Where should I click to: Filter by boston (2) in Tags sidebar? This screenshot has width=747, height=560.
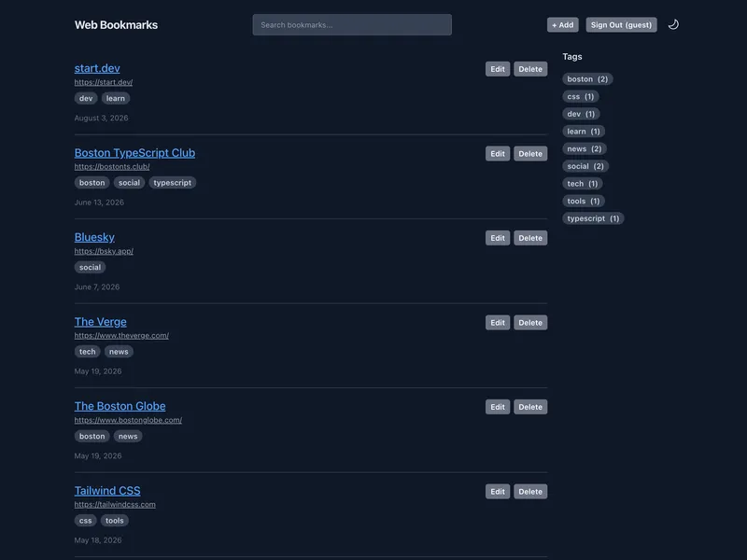pyautogui.click(x=587, y=79)
